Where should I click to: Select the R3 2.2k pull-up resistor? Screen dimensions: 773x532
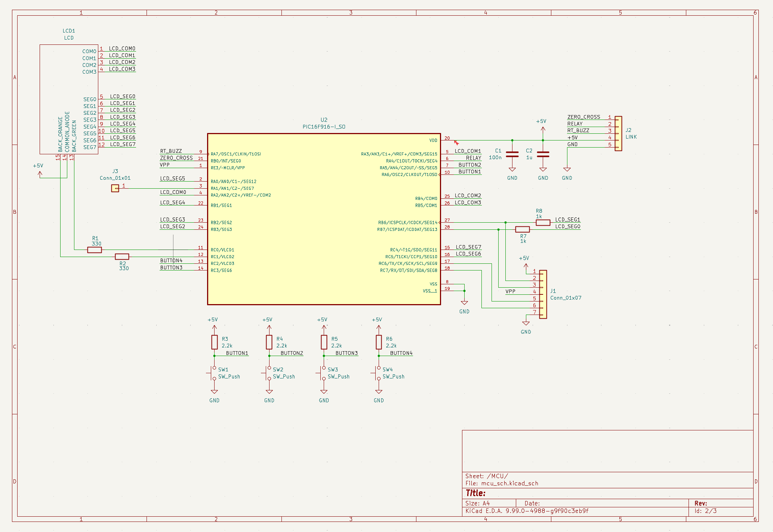click(214, 342)
